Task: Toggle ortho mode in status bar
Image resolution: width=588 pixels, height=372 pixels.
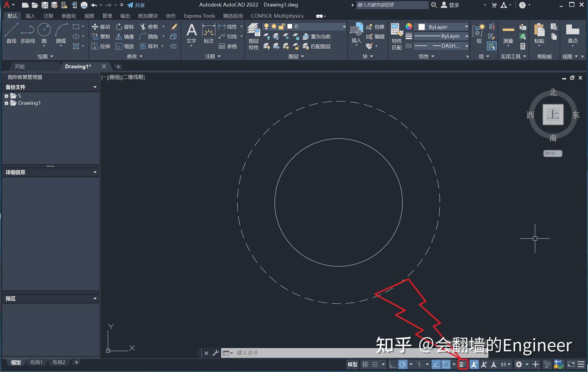Action: point(393,364)
